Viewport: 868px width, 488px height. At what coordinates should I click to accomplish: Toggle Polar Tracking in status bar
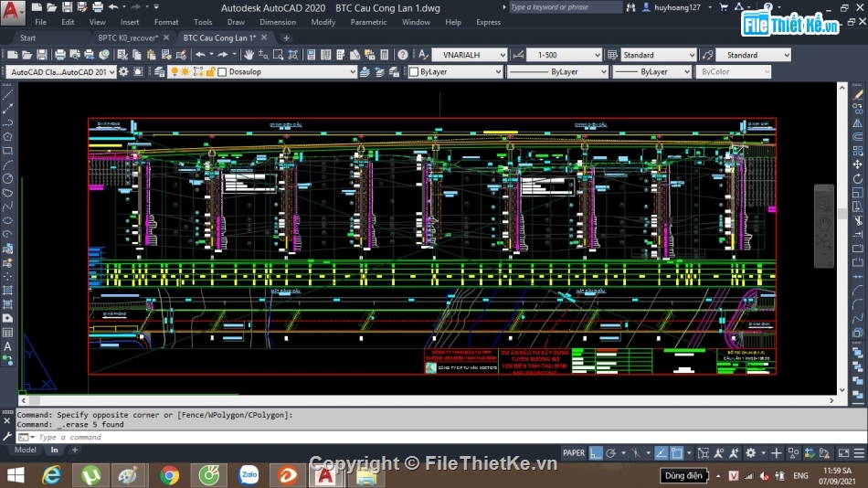point(611,453)
